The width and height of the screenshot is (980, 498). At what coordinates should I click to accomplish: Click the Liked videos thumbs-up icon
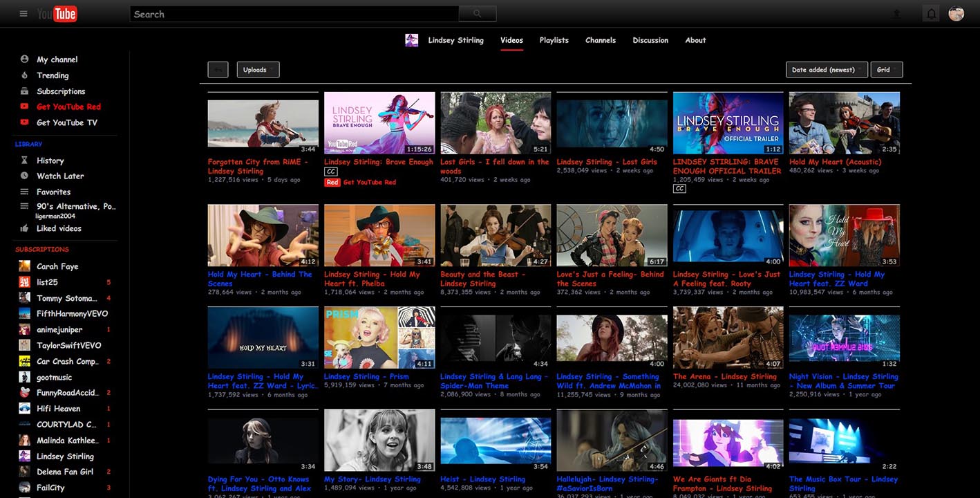coord(25,228)
